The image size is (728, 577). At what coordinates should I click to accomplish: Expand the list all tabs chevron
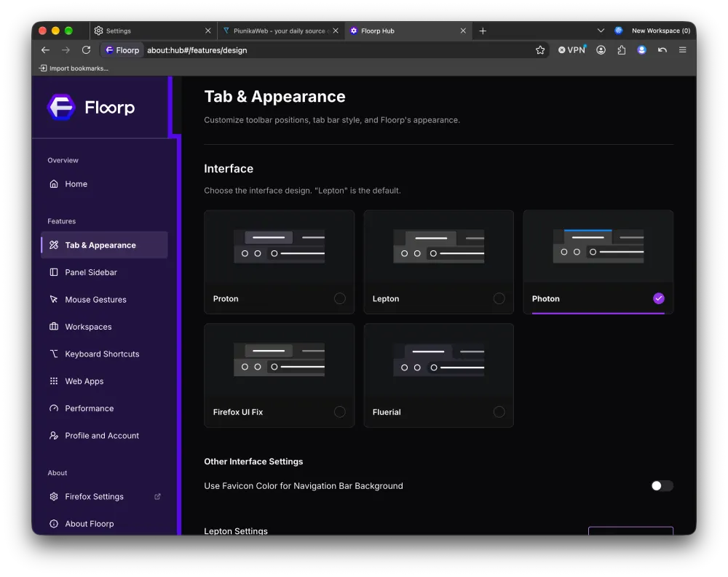pos(601,31)
